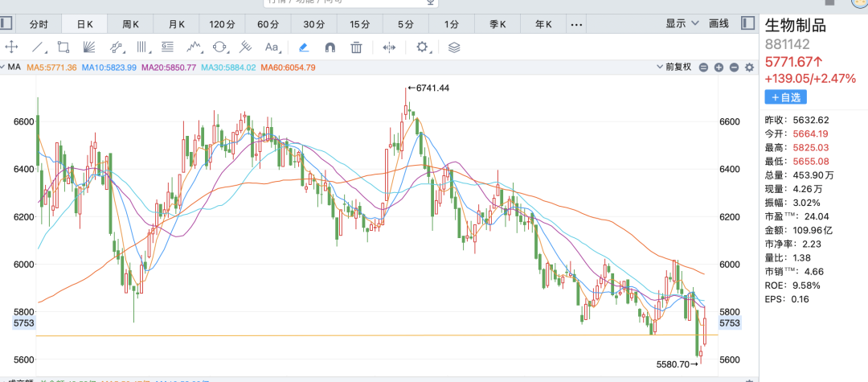Viewport: 868px width, 382px height.
Task: Switch to the 15分 tab
Action: [360, 24]
